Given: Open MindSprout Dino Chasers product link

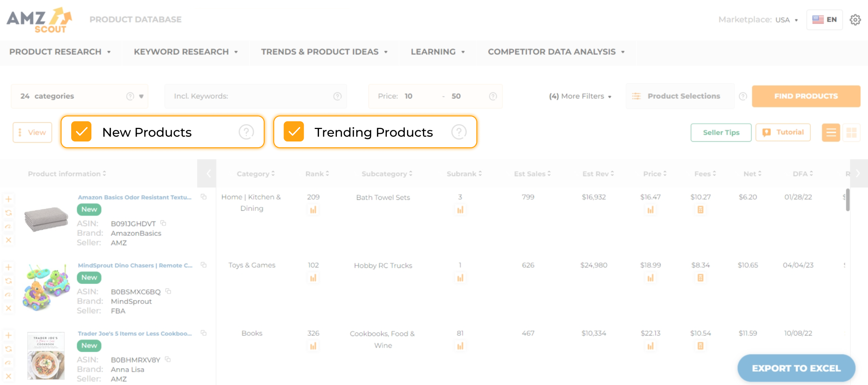Looking at the screenshot, I should 135,265.
